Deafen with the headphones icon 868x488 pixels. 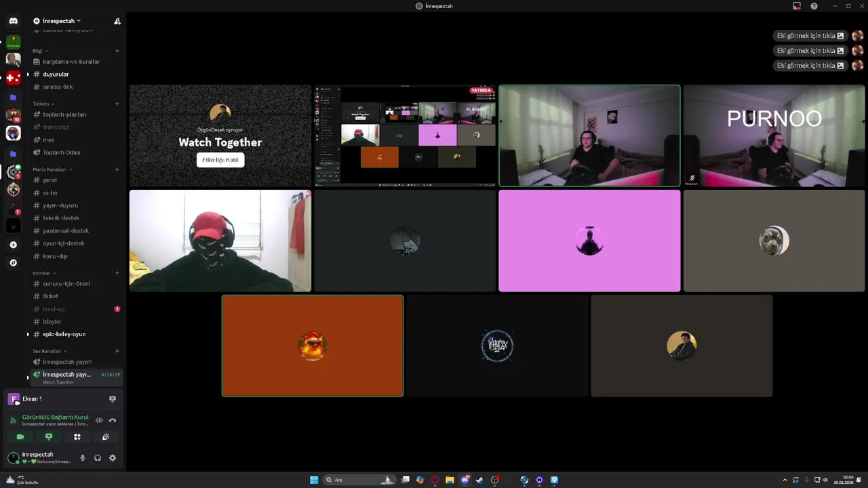click(98, 458)
